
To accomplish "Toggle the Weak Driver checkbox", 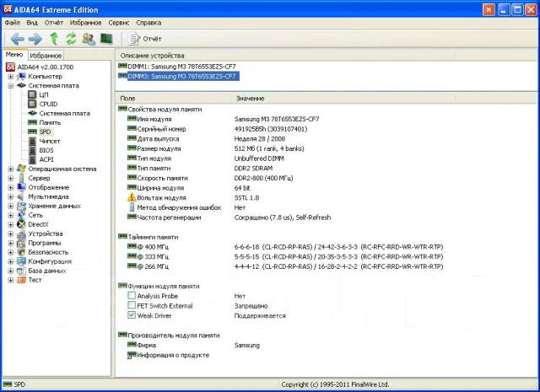I will click(132, 315).
